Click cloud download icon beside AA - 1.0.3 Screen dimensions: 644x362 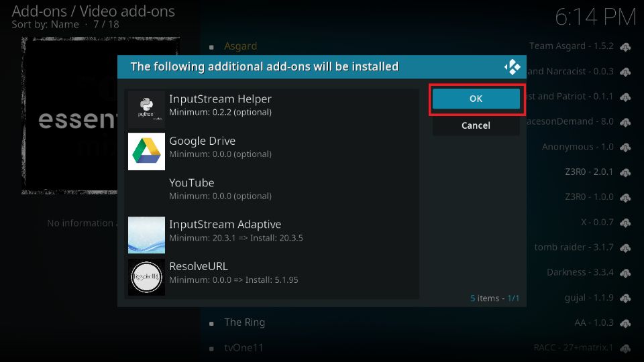(625, 323)
